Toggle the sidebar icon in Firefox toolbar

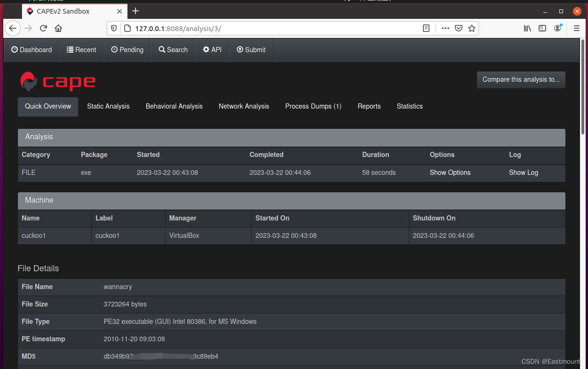pyautogui.click(x=542, y=28)
